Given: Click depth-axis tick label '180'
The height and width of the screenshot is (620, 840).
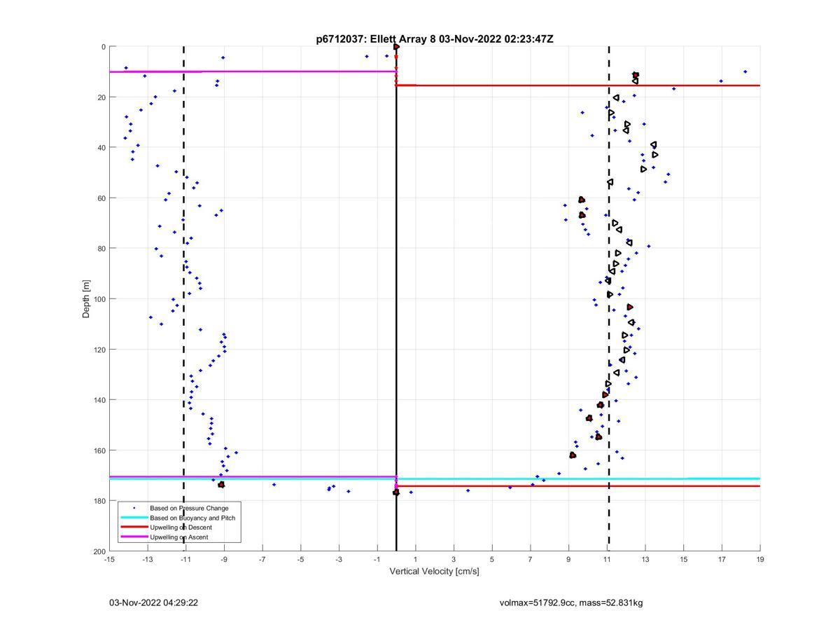Looking at the screenshot, I should (x=99, y=501).
